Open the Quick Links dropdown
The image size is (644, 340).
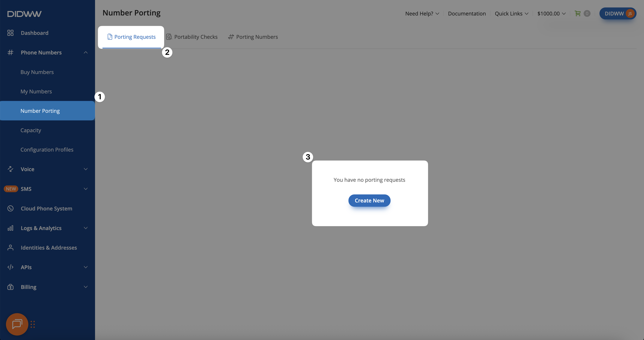511,13
